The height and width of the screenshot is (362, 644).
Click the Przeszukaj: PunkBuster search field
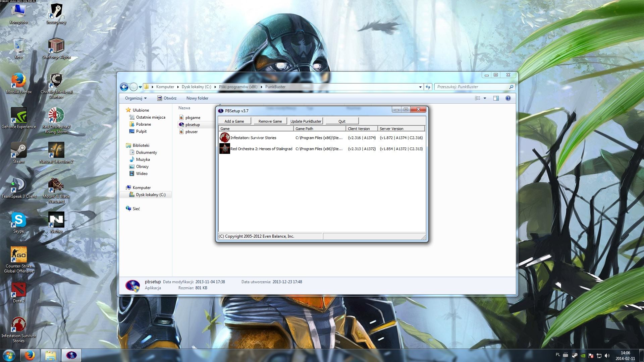471,87
